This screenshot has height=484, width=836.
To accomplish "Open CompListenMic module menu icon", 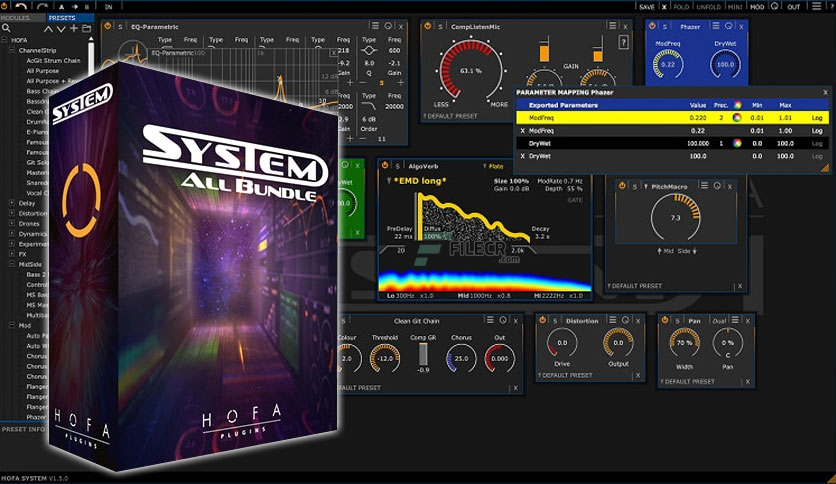I will click(x=613, y=26).
